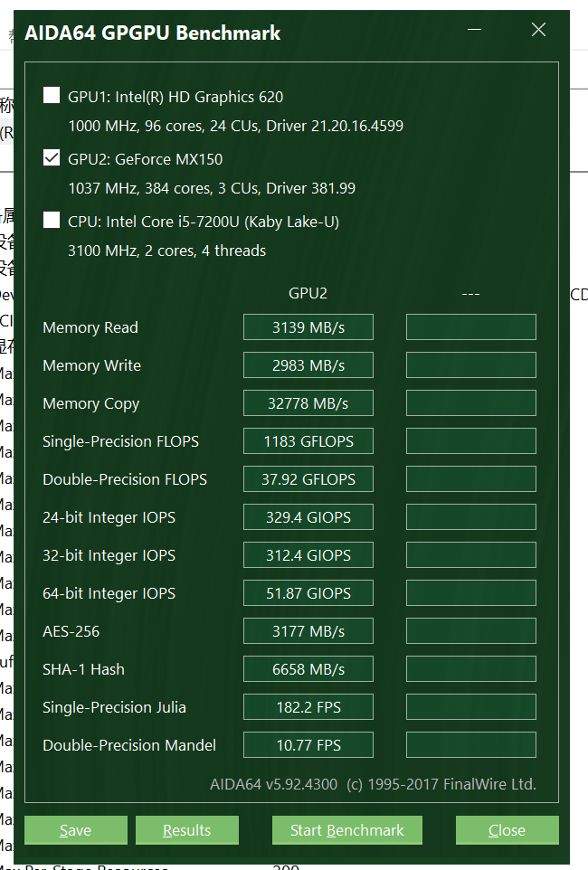588x870 pixels.
Task: Click the empty second-column Memory Read field
Action: coord(470,327)
